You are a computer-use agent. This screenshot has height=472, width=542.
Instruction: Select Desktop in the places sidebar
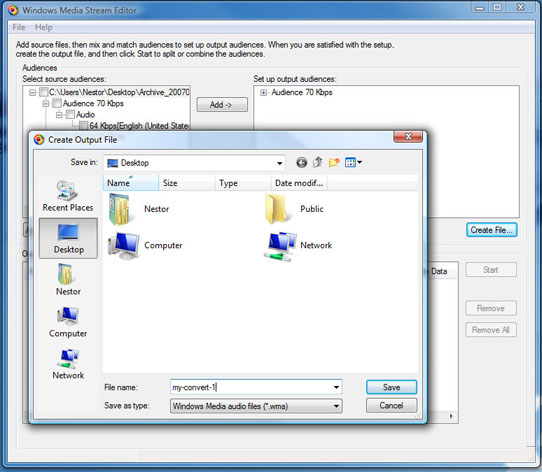(68, 238)
